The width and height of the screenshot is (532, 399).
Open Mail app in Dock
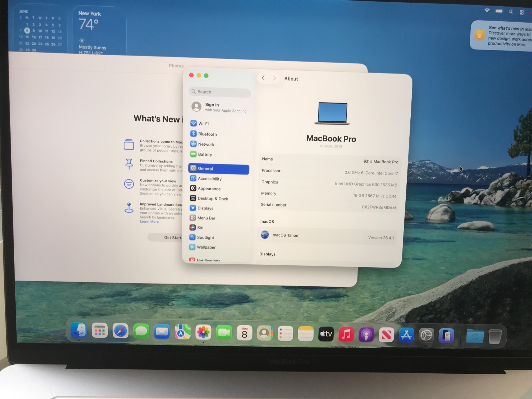[x=162, y=332]
